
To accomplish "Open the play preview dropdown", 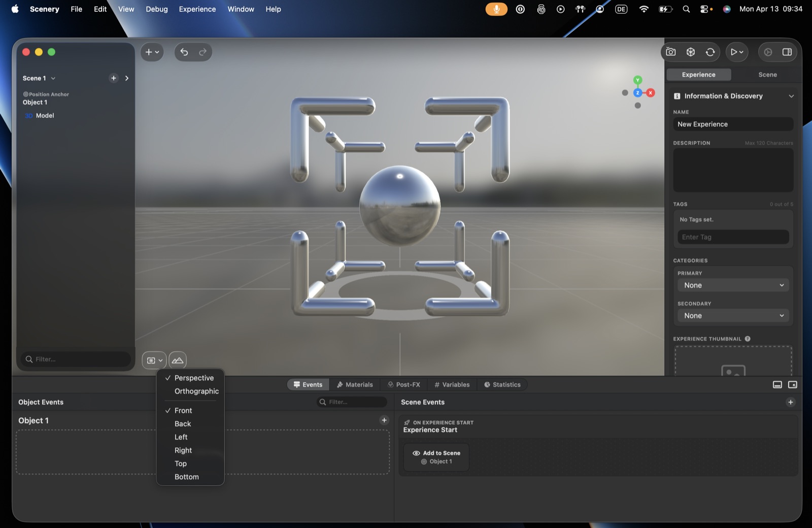I will 737,52.
